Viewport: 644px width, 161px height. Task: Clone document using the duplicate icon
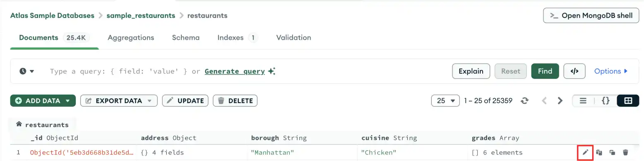(612, 153)
